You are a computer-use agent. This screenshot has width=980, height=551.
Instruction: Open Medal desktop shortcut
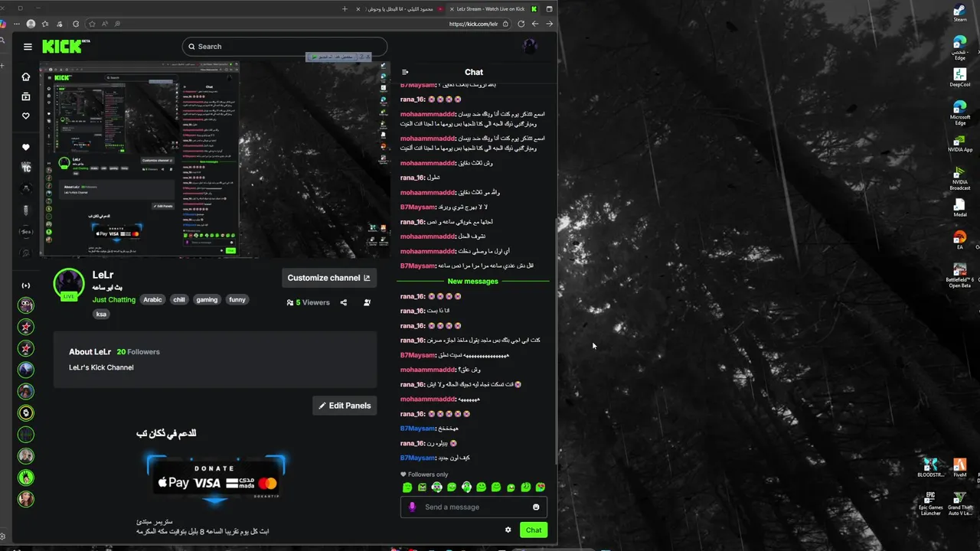[x=960, y=208]
